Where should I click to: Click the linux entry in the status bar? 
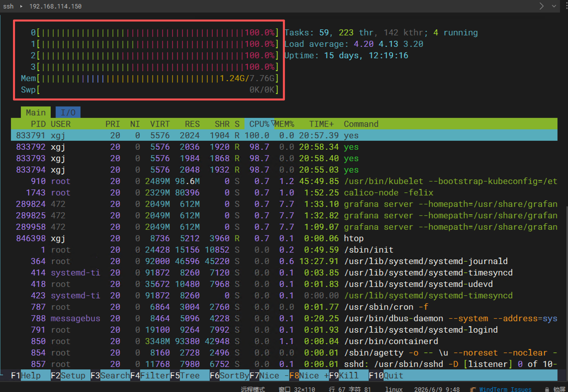coord(394,389)
